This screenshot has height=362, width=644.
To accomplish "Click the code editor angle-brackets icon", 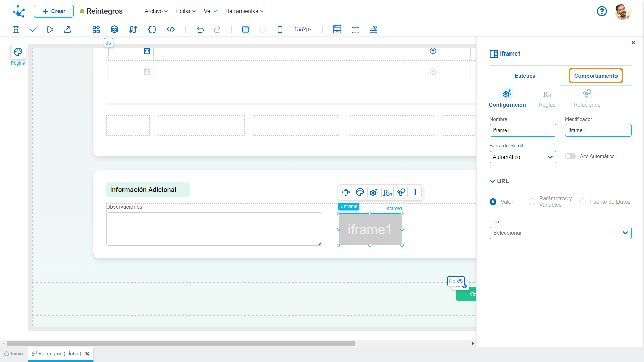I will click(170, 29).
